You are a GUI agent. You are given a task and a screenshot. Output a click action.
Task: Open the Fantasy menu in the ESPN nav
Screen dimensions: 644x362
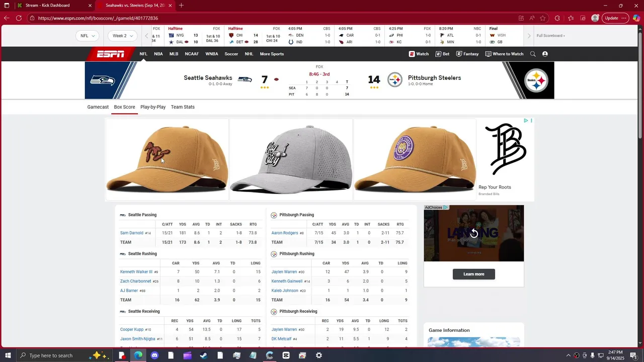467,54
